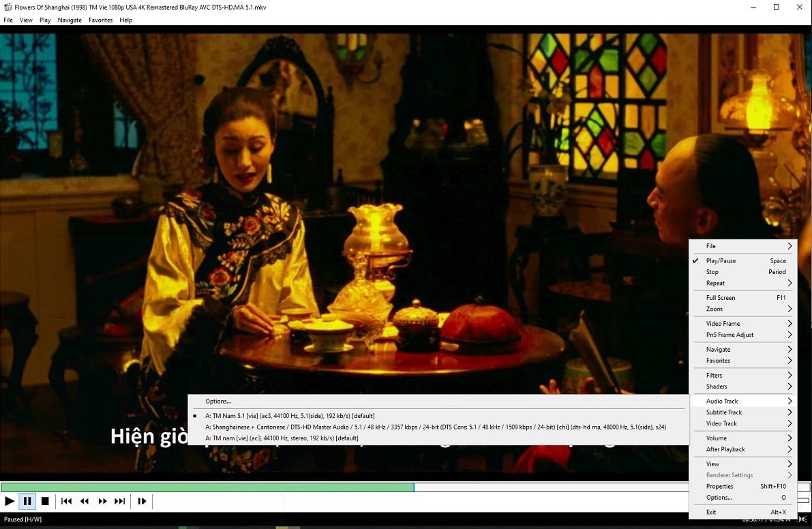Open Options... in right context menu
This screenshot has height=529, width=812.
(x=743, y=498)
